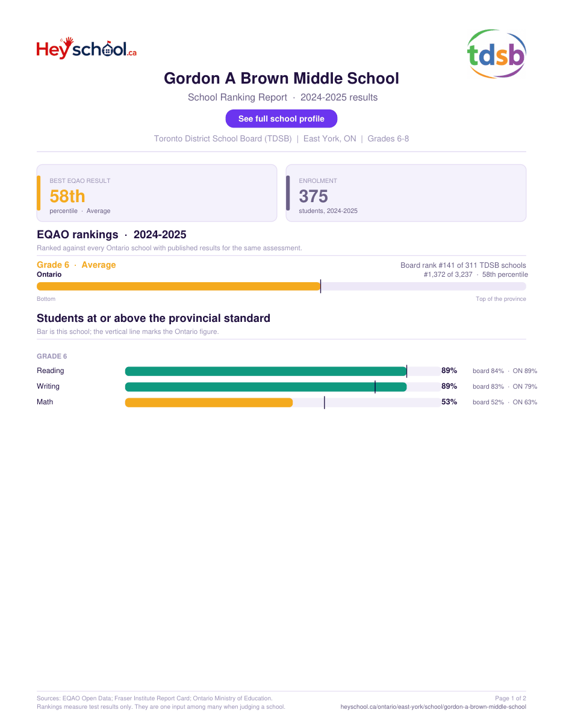Click the students, 2024-2025 caption
The width and height of the screenshot is (563, 728).
[328, 211]
